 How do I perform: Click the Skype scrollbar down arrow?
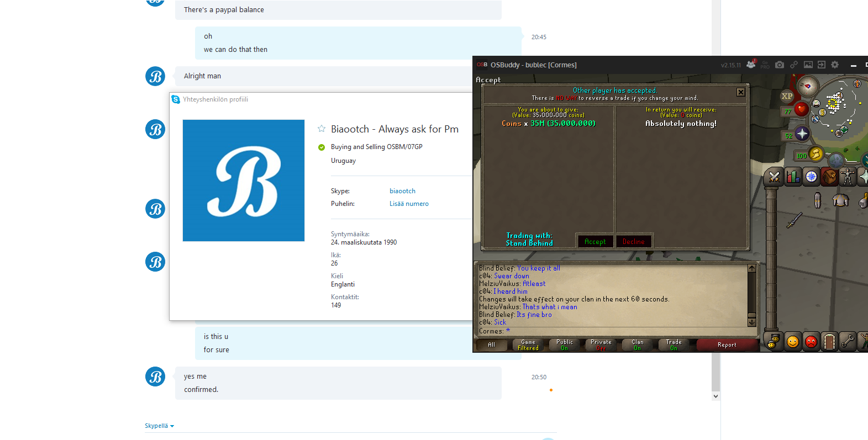[x=716, y=396]
